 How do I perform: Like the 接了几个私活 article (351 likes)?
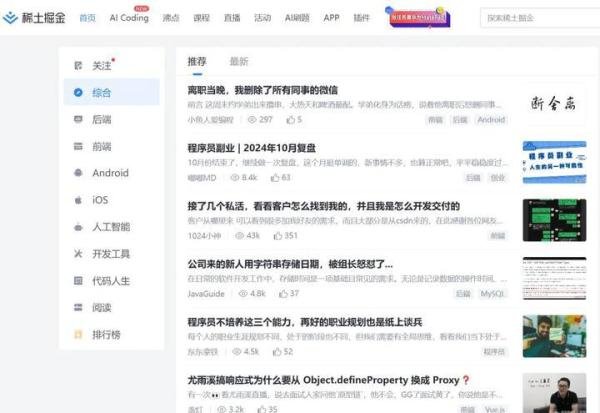click(x=285, y=236)
